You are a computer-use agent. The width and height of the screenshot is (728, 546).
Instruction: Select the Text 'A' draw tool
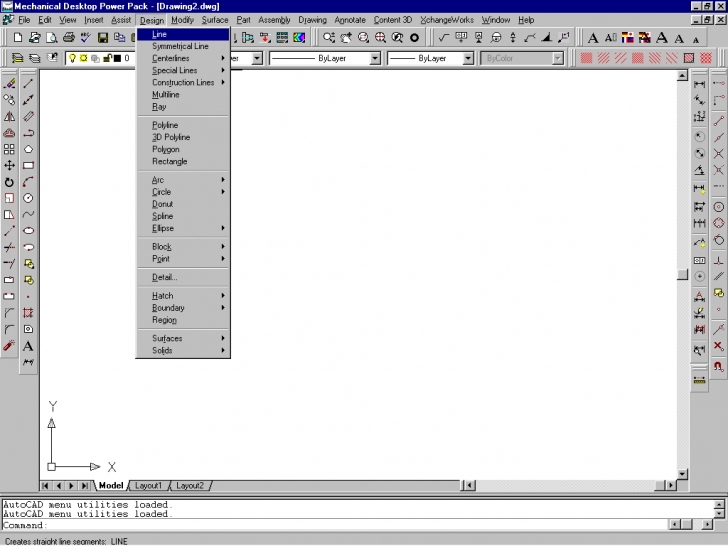tap(28, 346)
